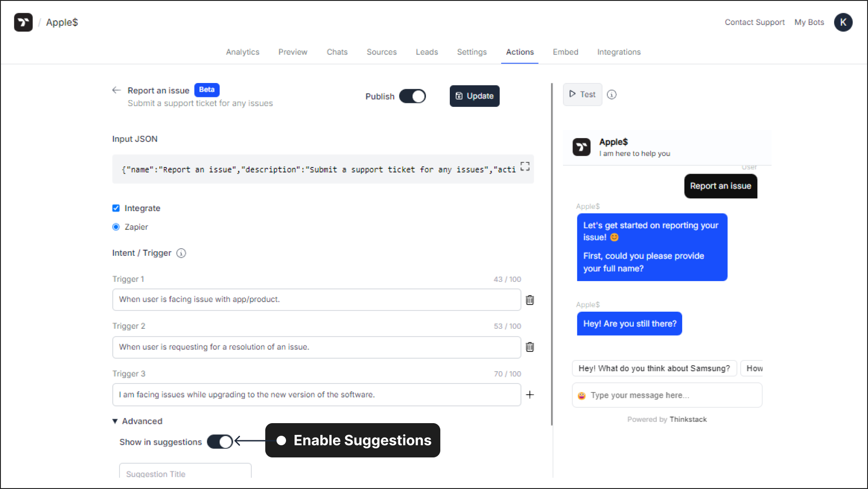Open the Leads tab
Screen dimensions: 868x489
(x=427, y=52)
